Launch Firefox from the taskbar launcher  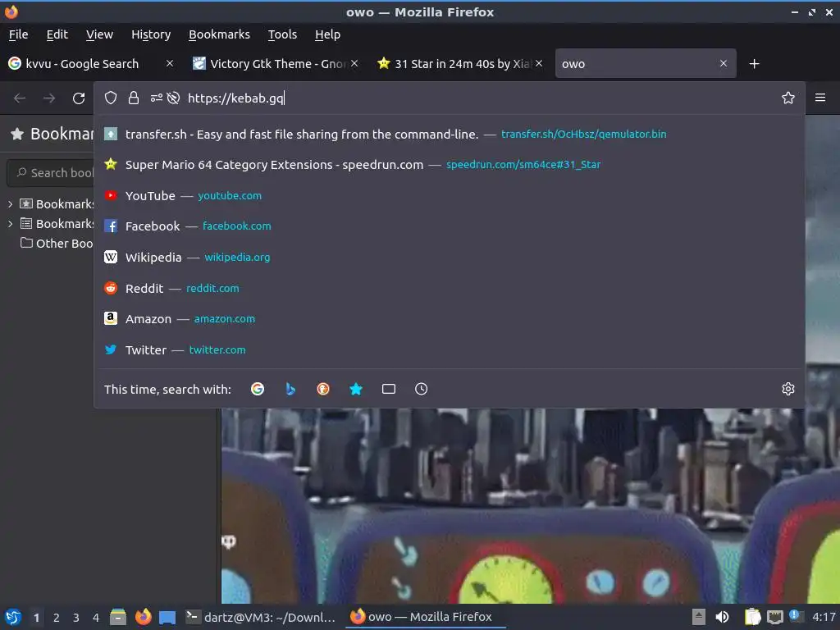[143, 617]
